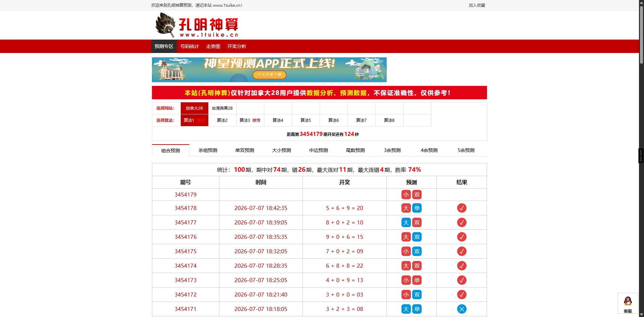Click the check result icon for 3454172
The width and height of the screenshot is (644, 317).
point(462,295)
